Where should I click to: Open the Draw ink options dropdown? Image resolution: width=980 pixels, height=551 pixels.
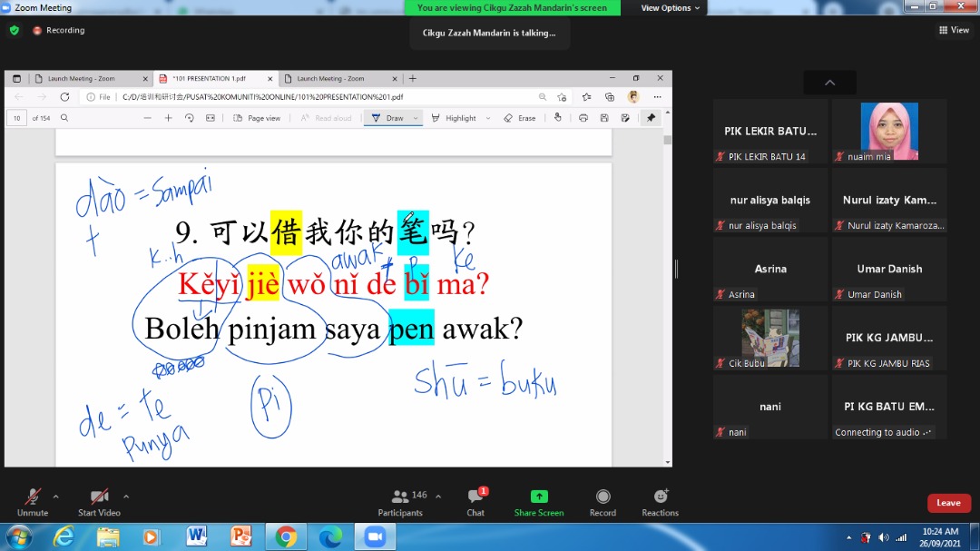point(416,118)
